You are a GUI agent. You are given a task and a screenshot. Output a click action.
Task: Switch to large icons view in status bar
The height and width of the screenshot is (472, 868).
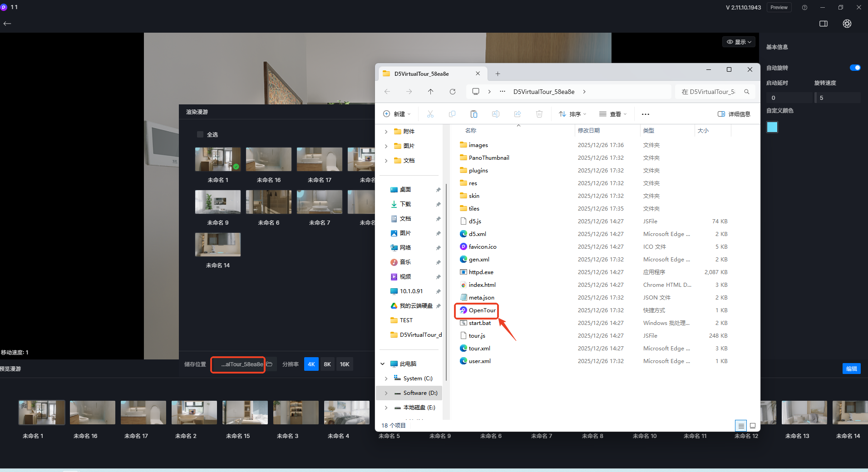click(753, 426)
